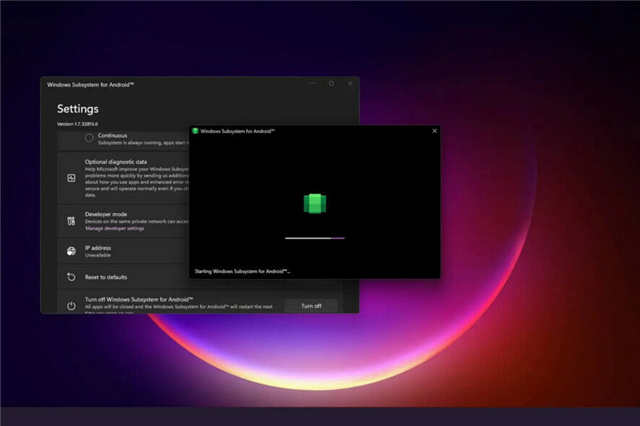
Task: Click 'Developer mode' heading text
Action: [106, 214]
